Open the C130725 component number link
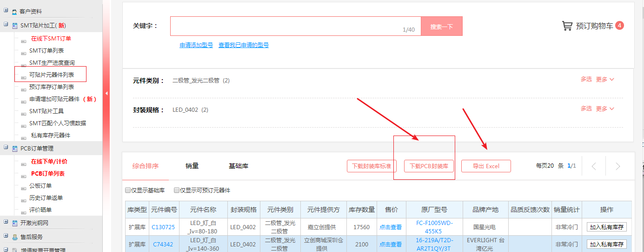The width and height of the screenshot is (644, 252). pos(164,227)
